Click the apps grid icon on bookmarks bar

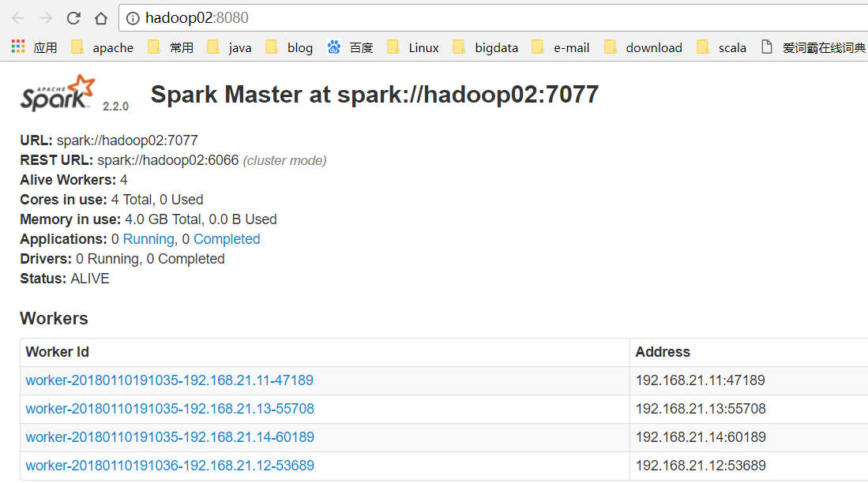pos(17,47)
